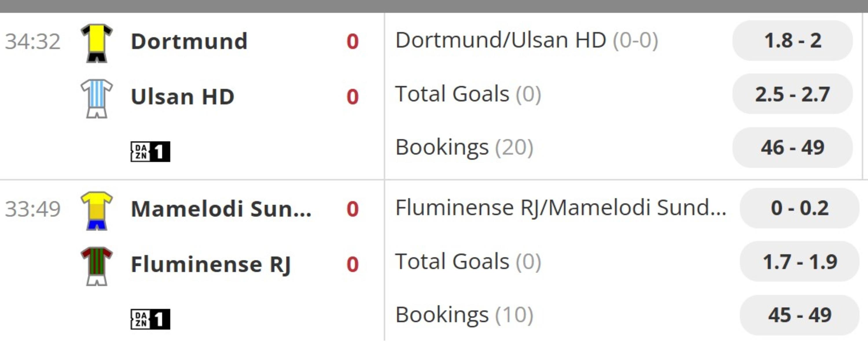Select the 1.7 - 1.9 Total Goals spread
868x347 pixels.
coord(799,262)
